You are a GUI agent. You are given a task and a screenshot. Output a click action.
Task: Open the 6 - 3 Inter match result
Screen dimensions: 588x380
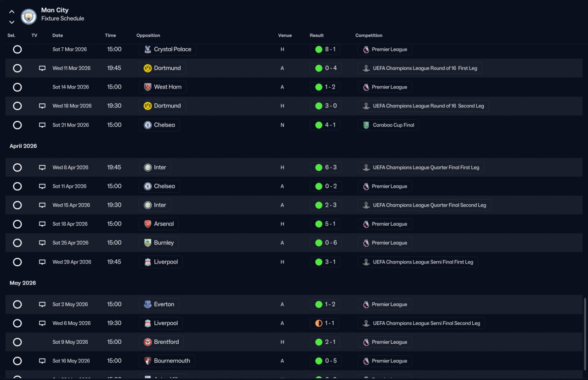(325, 168)
